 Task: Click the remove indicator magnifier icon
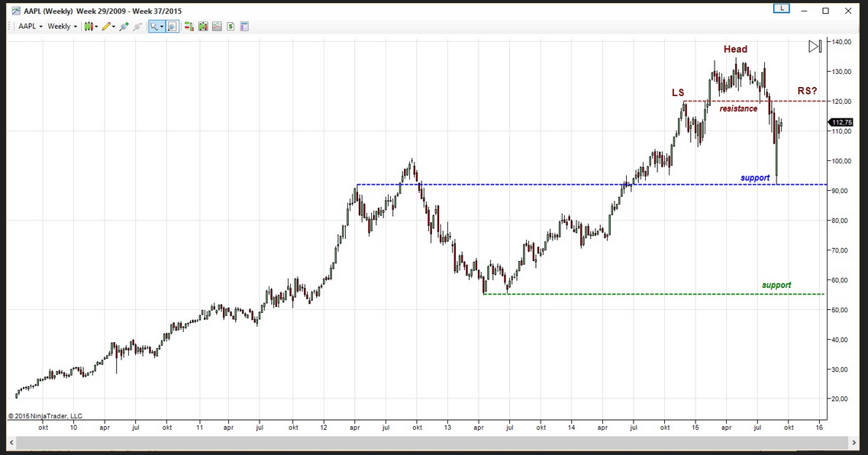point(137,26)
